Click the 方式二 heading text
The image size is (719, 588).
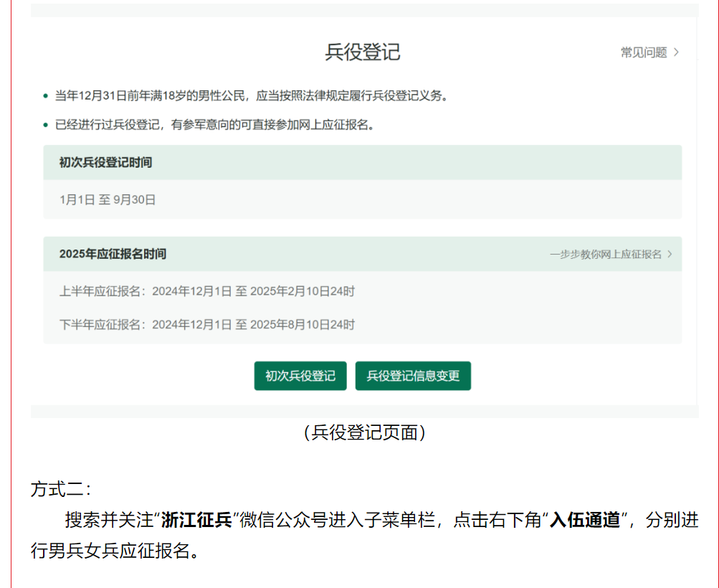click(61, 489)
